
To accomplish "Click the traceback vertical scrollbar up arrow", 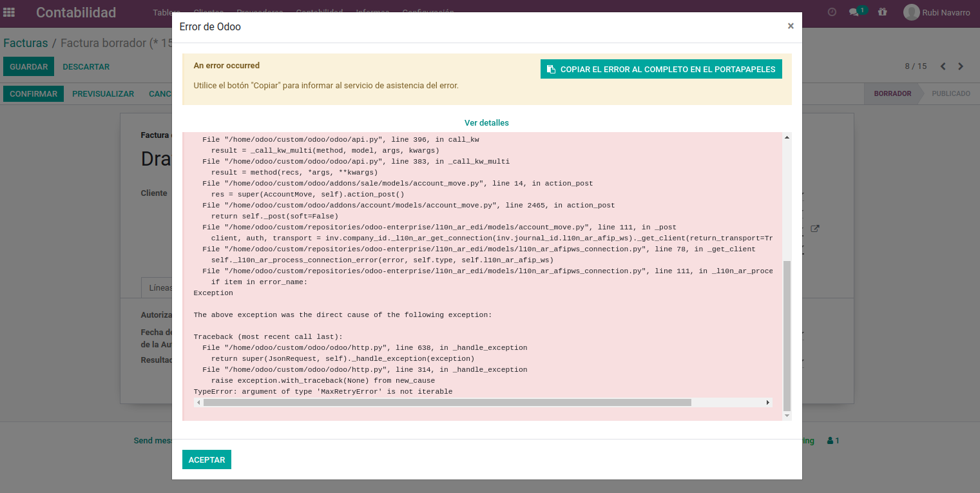I will [x=787, y=137].
